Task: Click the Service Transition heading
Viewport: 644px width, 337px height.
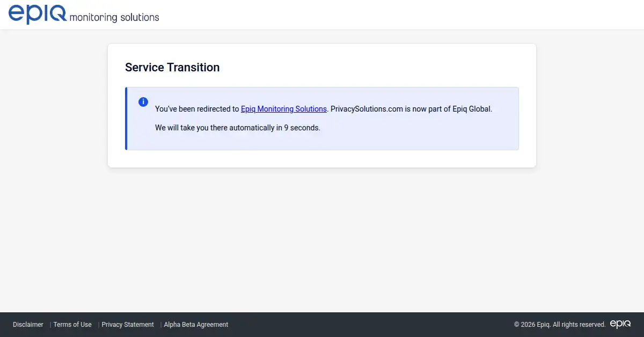Action: pos(172,68)
